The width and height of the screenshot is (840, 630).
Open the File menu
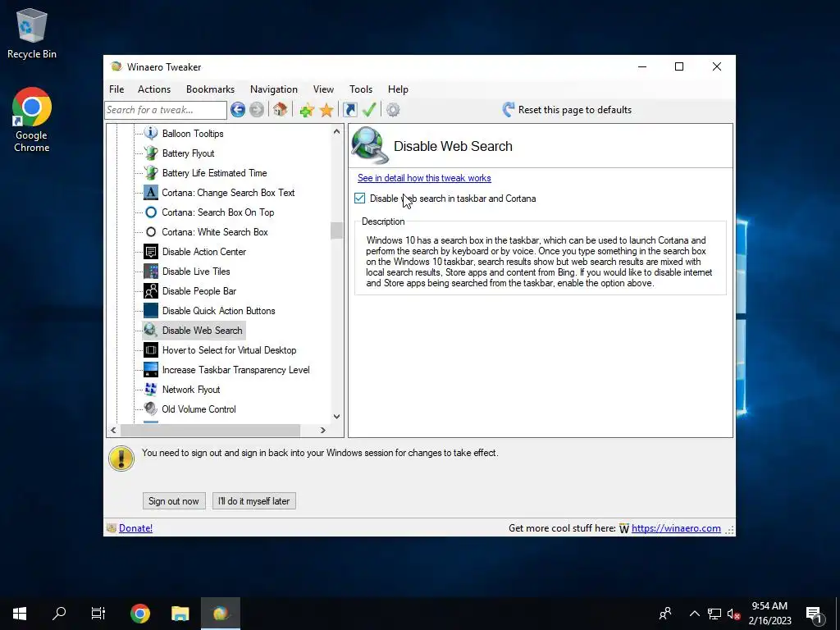(116, 89)
